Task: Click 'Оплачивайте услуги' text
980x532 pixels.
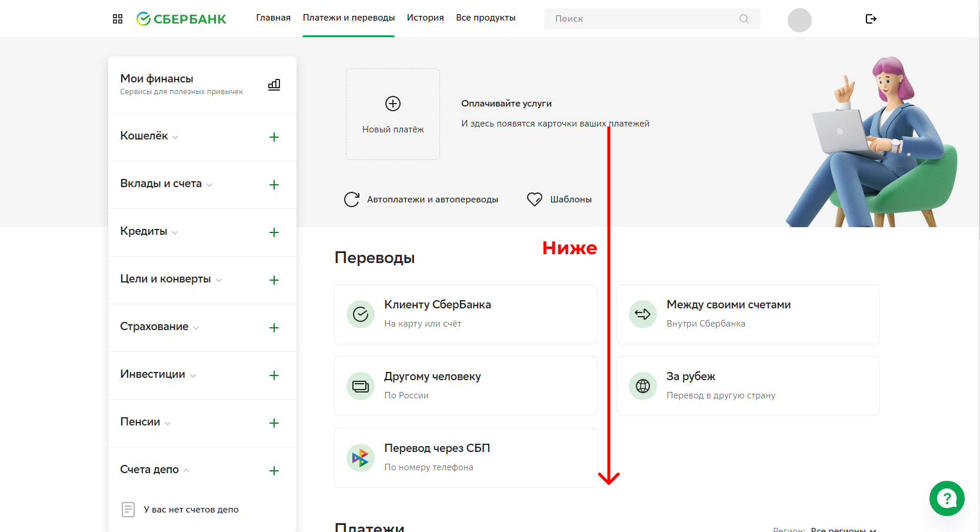Action: point(506,104)
